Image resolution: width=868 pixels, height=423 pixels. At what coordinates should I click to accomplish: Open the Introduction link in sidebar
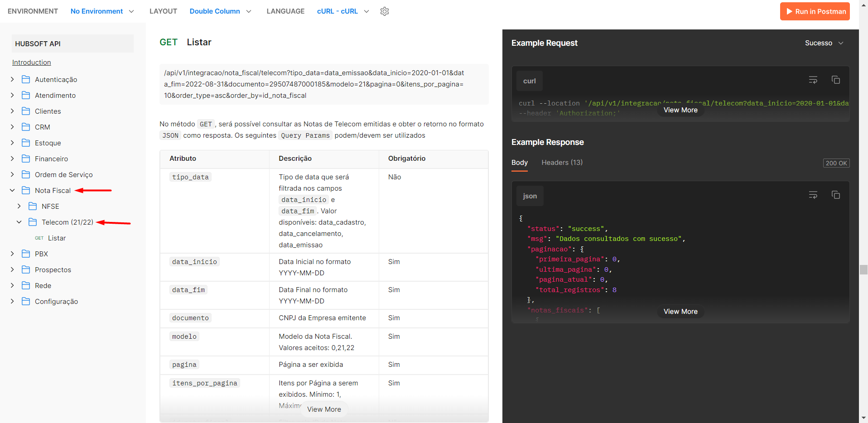tap(32, 62)
